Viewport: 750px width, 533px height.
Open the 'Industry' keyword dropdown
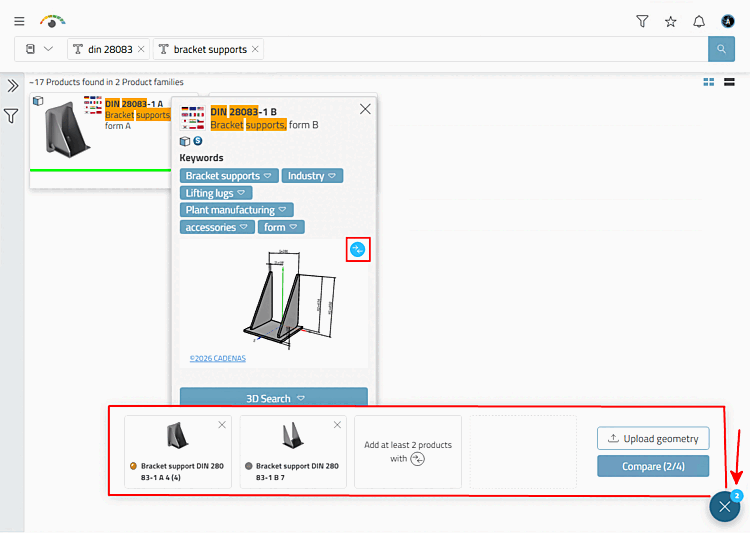[312, 176]
